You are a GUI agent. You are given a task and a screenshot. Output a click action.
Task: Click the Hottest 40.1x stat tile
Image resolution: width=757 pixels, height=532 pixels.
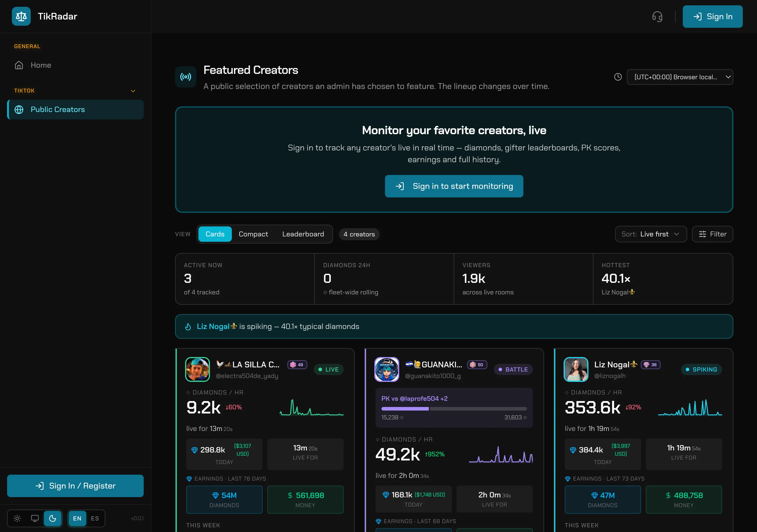pyautogui.click(x=663, y=279)
